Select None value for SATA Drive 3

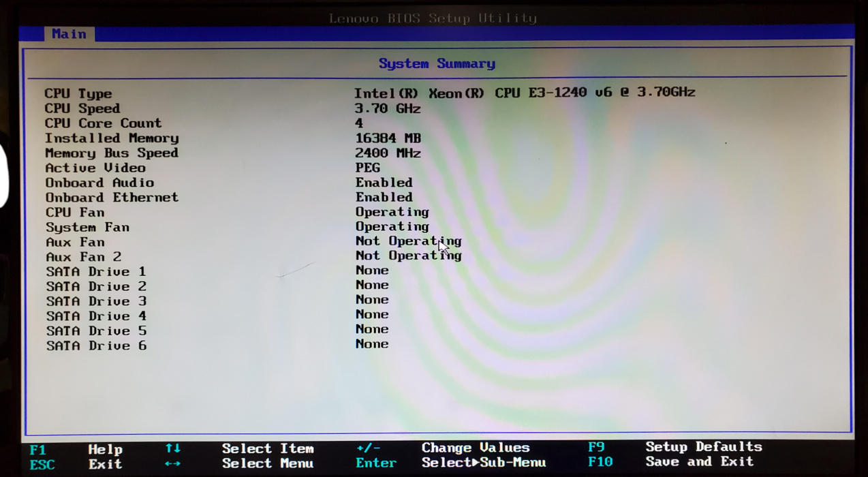(x=372, y=300)
